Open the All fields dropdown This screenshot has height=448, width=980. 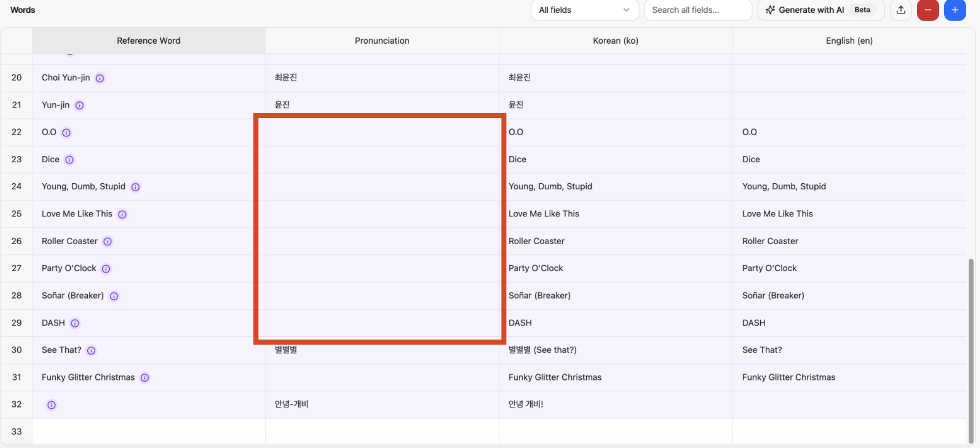coord(585,10)
